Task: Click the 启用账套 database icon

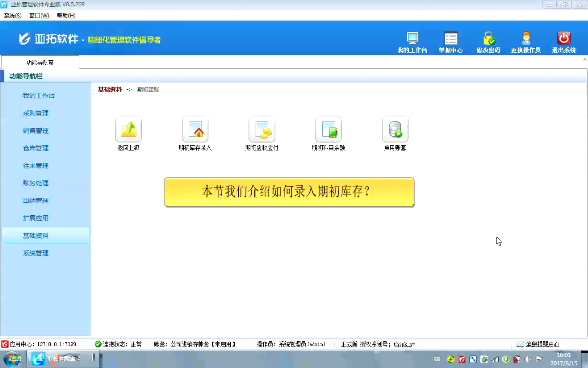Action: click(395, 130)
